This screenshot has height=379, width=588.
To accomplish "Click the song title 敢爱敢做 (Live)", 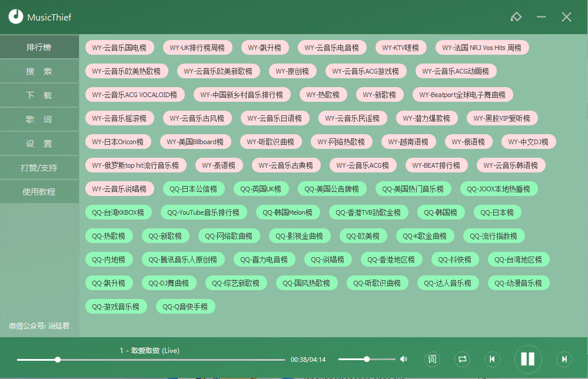I will 155,351.
